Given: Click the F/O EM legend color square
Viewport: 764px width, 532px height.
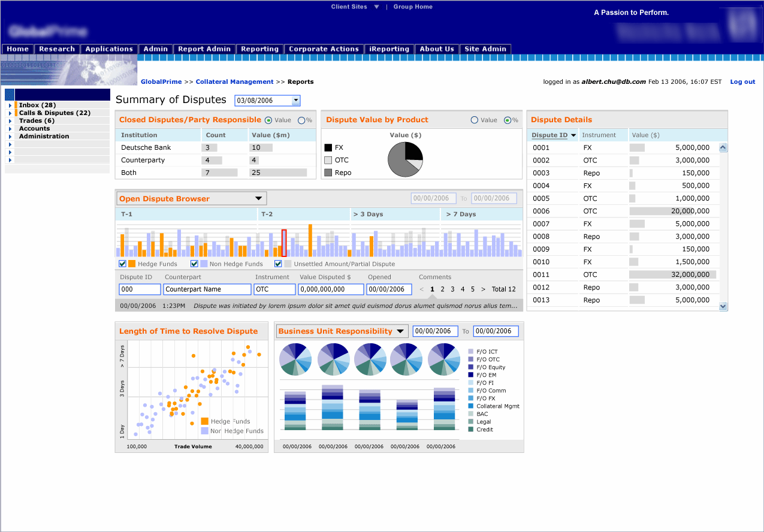Looking at the screenshot, I should 471,375.
